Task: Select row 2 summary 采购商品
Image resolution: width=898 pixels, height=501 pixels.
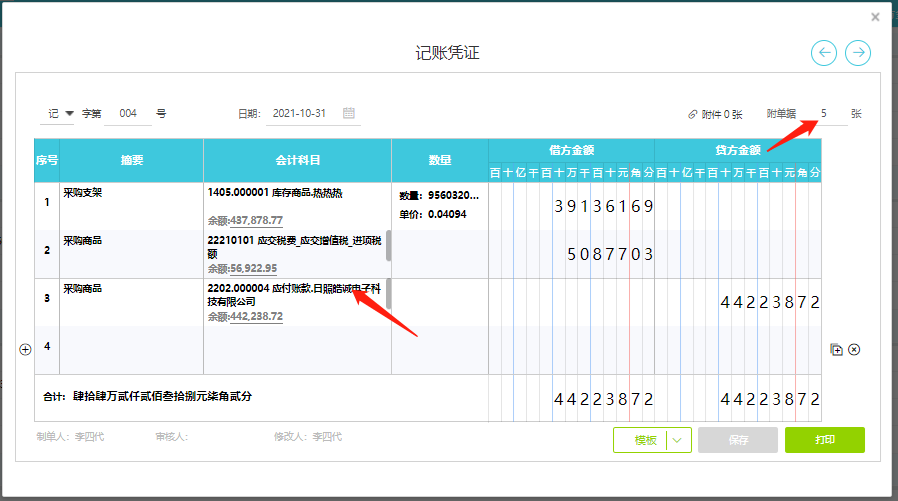Action: click(131, 254)
